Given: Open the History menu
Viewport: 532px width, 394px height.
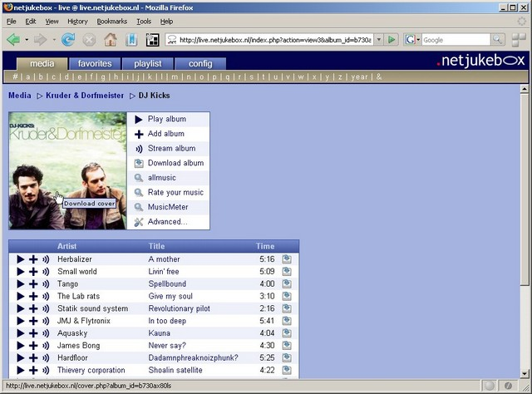Looking at the screenshot, I should point(77,22).
